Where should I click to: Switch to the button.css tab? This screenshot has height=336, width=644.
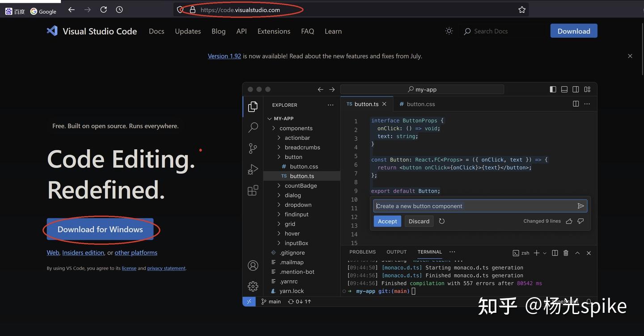pos(417,104)
